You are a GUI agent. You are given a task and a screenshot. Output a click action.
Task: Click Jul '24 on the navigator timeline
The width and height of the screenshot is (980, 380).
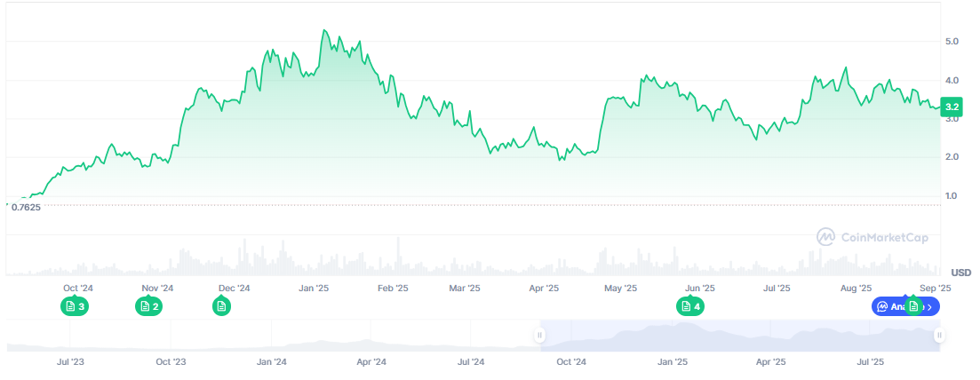coord(471,361)
